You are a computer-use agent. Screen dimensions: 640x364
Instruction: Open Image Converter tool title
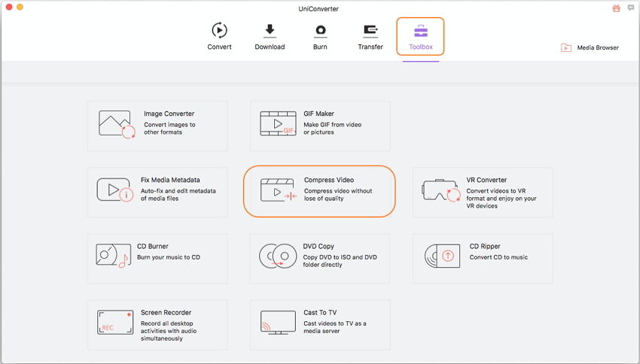(169, 114)
